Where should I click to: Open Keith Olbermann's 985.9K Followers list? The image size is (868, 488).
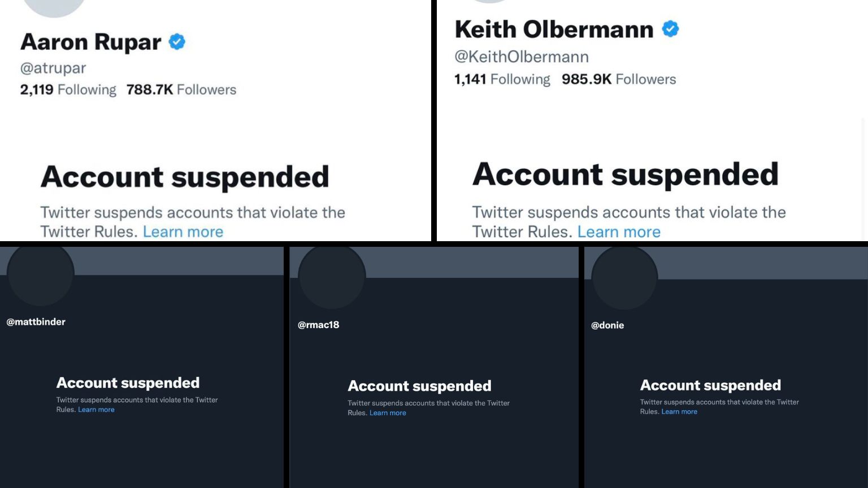[619, 79]
